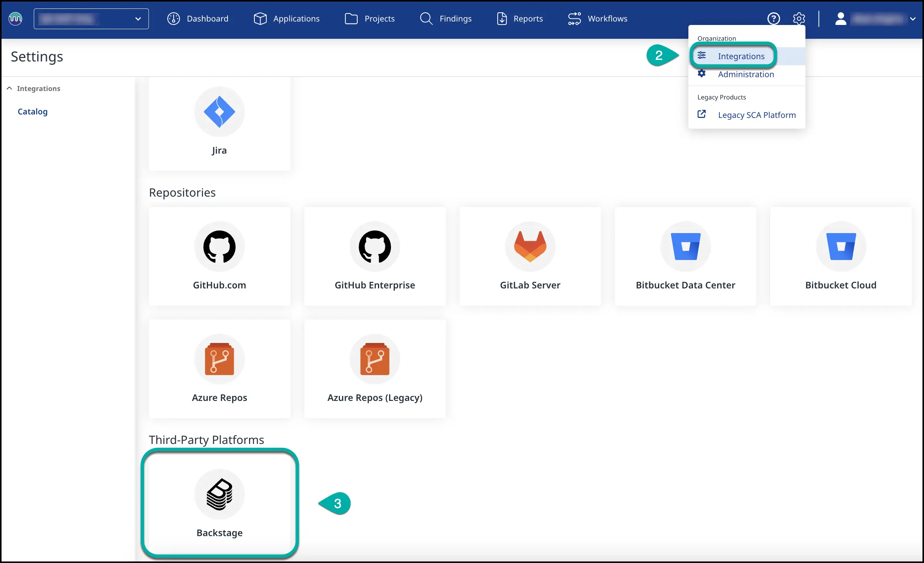924x563 pixels.
Task: Select the Azure Repos card
Action: (x=219, y=369)
